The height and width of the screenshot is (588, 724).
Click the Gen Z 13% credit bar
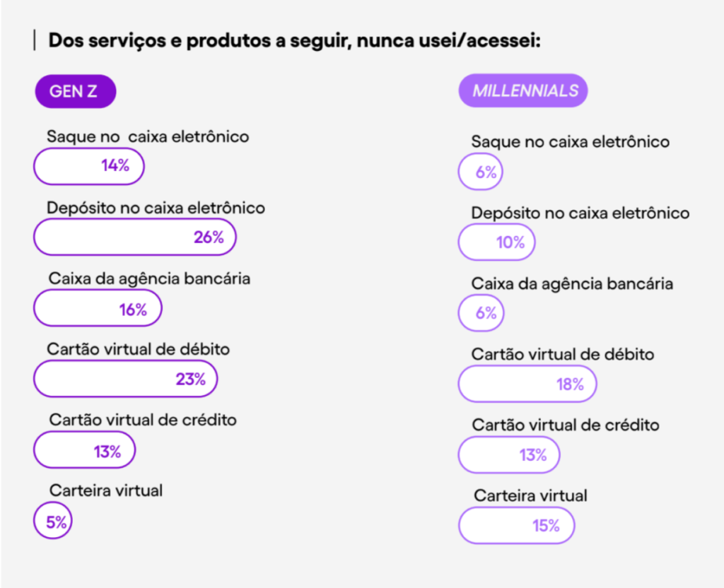84,451
